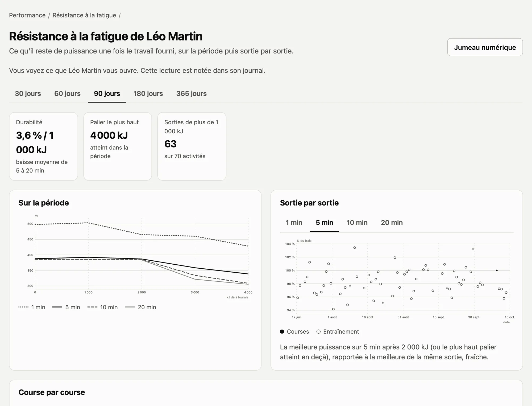This screenshot has height=406, width=532.
Task: Click the value 63 in the Sorties card
Action: pos(171,144)
